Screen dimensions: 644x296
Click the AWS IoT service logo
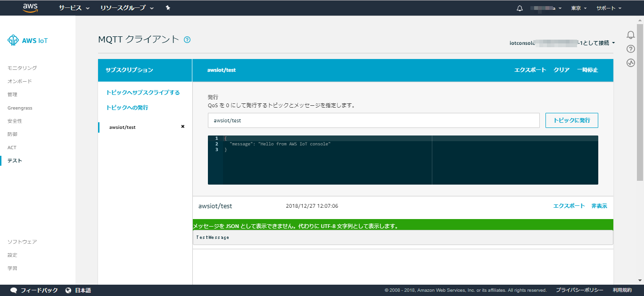(x=27, y=41)
